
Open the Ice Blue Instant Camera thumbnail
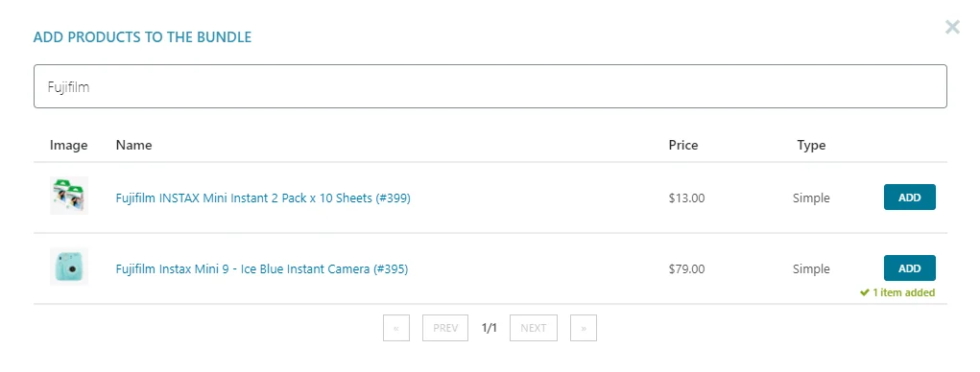69,267
